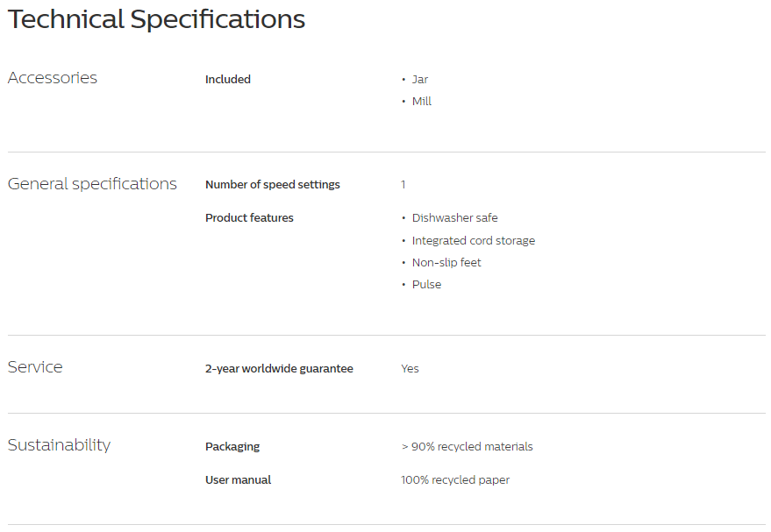Click the Product features label

click(x=249, y=217)
